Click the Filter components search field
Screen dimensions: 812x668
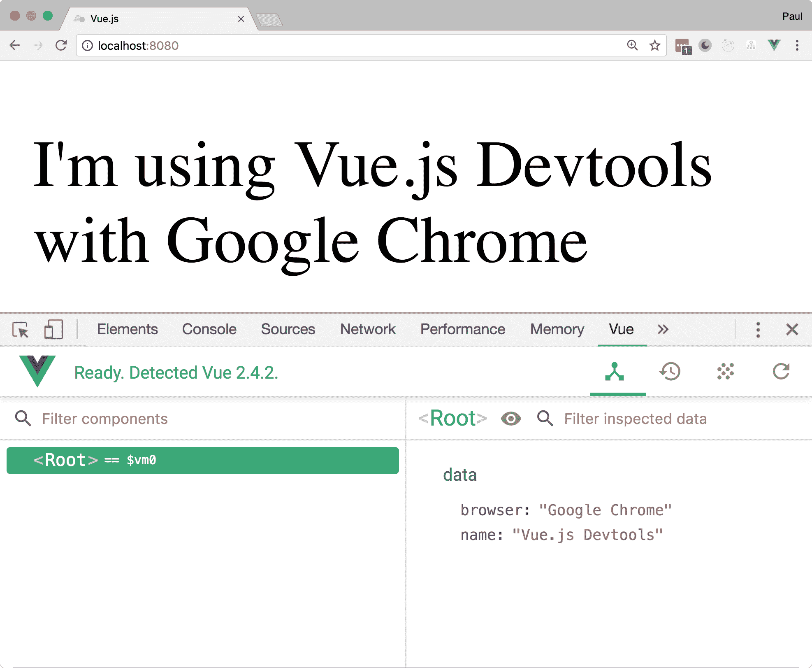[206, 419]
